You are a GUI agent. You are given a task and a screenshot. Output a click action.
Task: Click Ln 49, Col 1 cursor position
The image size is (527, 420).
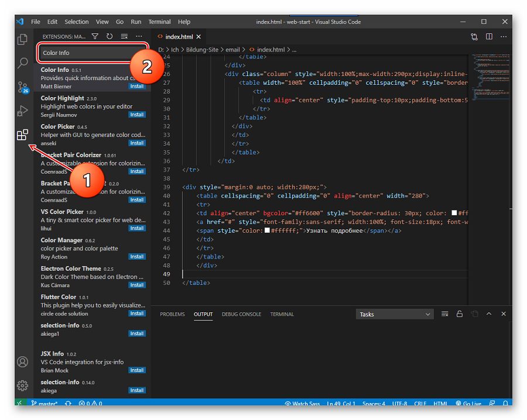pos(341,403)
